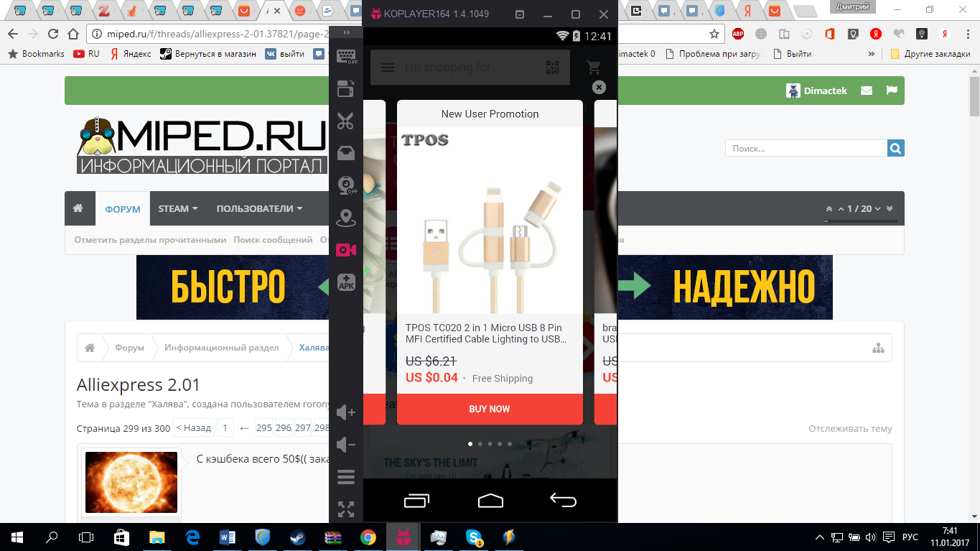980x551 pixels.
Task: Click Отметить разделы прочитанными
Action: [150, 240]
